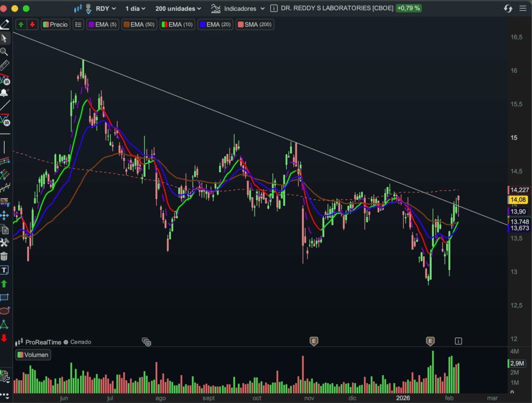Open the hamburger menu at top right
Screen dimensions: 532x403
click(x=523, y=8)
